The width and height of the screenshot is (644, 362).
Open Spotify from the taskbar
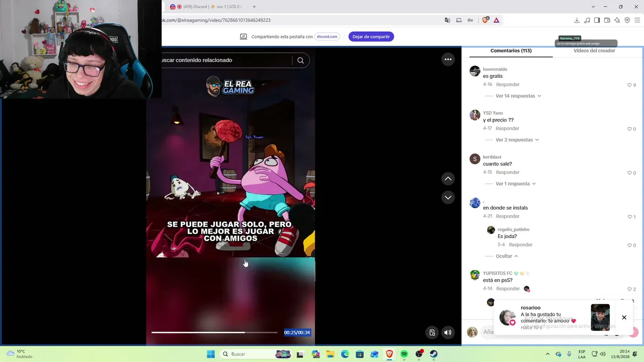click(404, 354)
